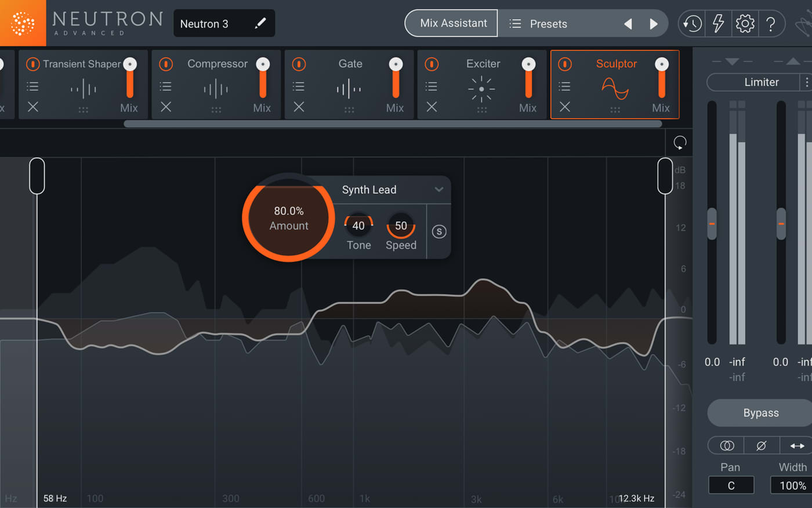Viewport: 812px width, 508px height.
Task: Click the global Bypass button
Action: [x=760, y=413]
